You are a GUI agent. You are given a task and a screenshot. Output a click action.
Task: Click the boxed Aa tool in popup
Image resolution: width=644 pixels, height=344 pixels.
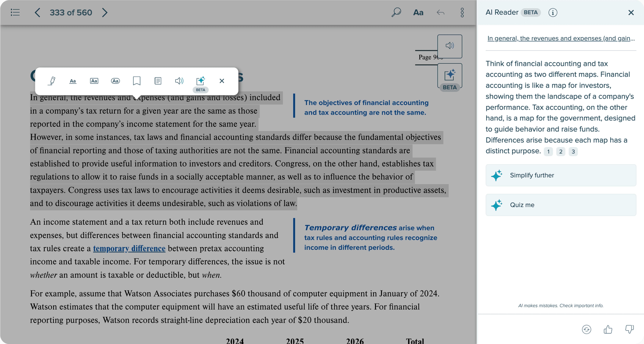point(94,81)
